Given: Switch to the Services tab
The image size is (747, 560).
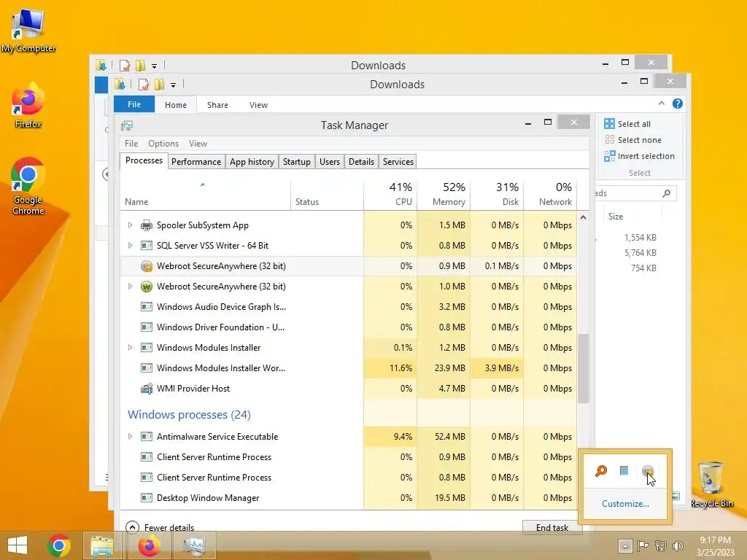Looking at the screenshot, I should 398,161.
